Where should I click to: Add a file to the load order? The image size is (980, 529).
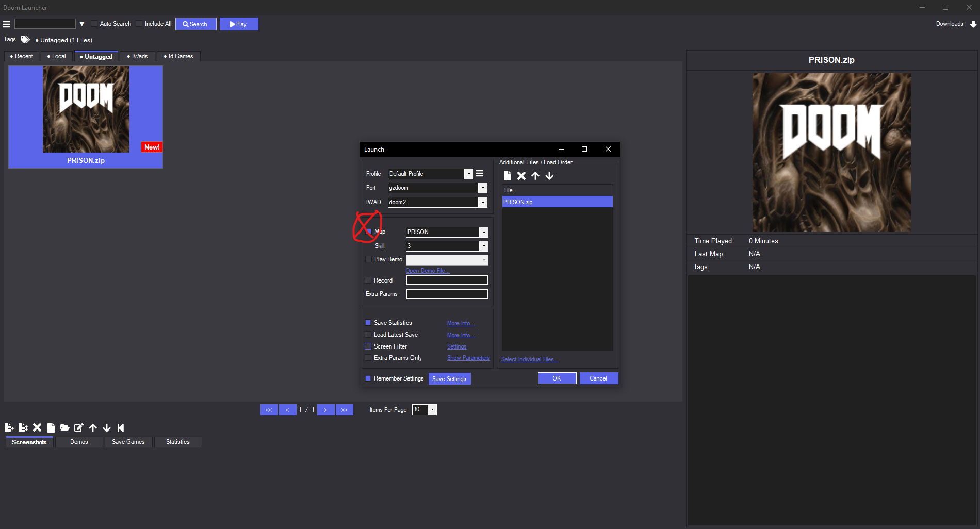pyautogui.click(x=508, y=176)
